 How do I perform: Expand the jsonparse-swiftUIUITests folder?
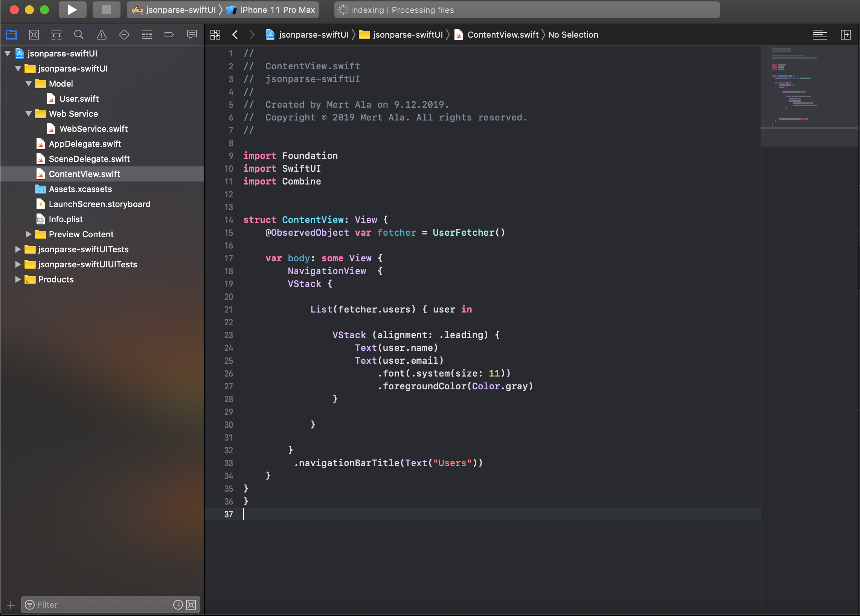click(18, 264)
